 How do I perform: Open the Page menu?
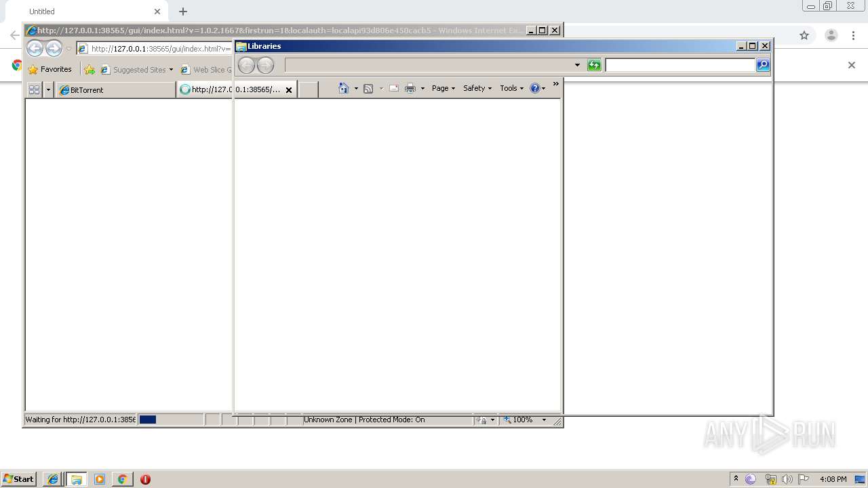tap(443, 88)
